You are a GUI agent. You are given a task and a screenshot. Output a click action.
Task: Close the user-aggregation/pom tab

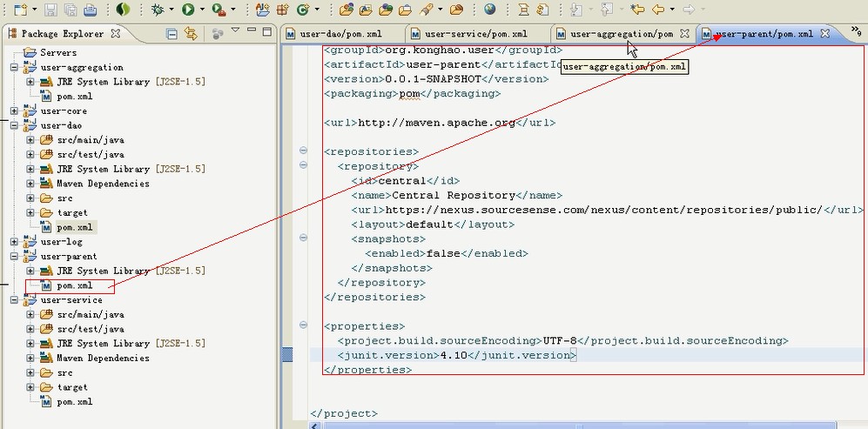coord(684,34)
